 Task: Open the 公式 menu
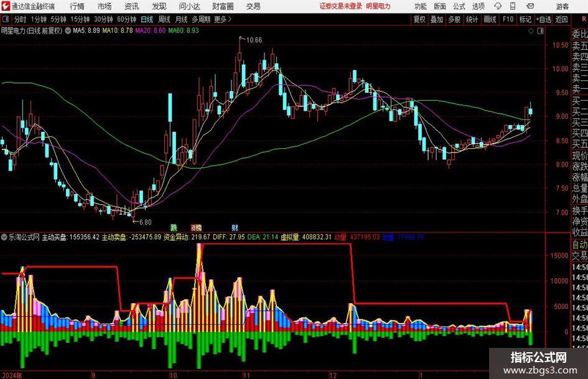coord(459,6)
